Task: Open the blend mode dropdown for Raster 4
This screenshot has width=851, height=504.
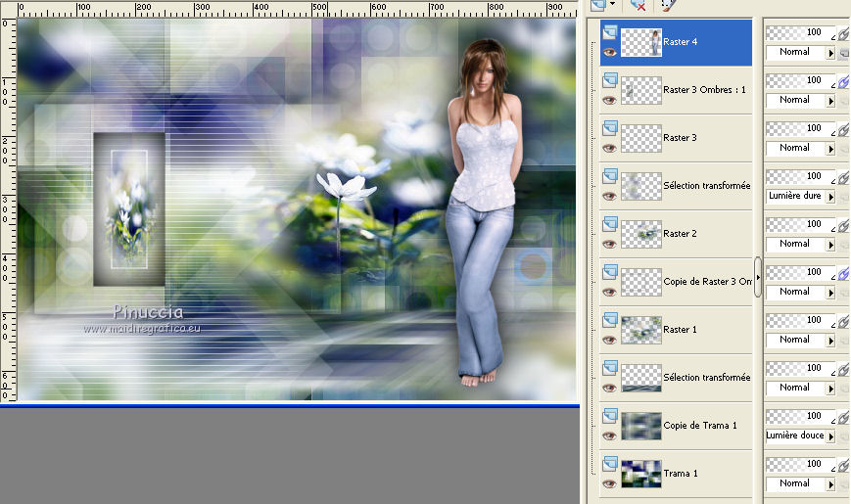Action: coord(830,52)
